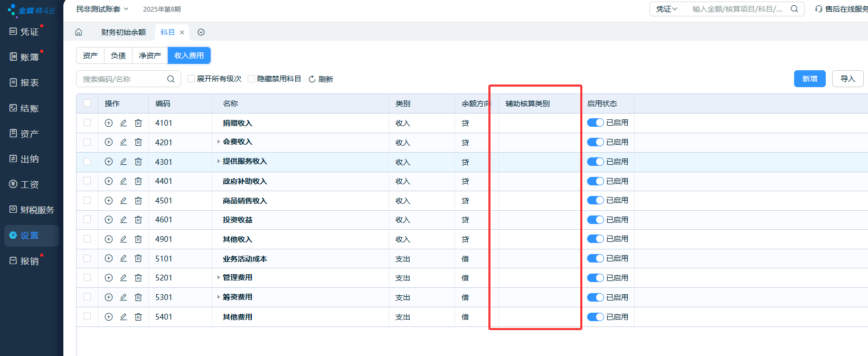
Task: Focus the 搜索编码/名称 search field
Action: [122, 79]
